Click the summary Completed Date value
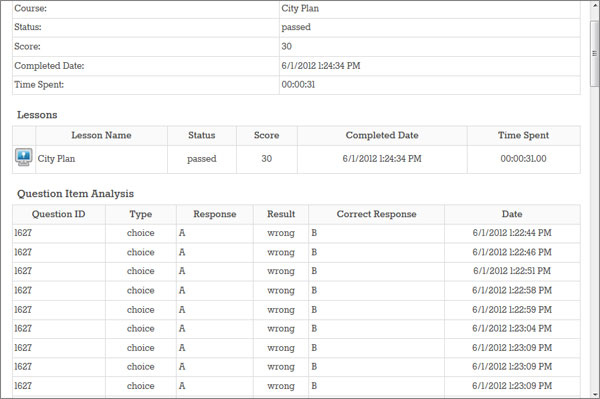This screenshot has width=600, height=399. point(321,66)
